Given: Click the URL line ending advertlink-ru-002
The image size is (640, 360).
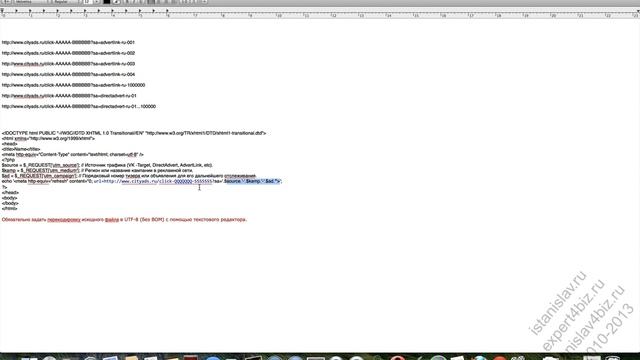Looking at the screenshot, I should tap(68, 53).
